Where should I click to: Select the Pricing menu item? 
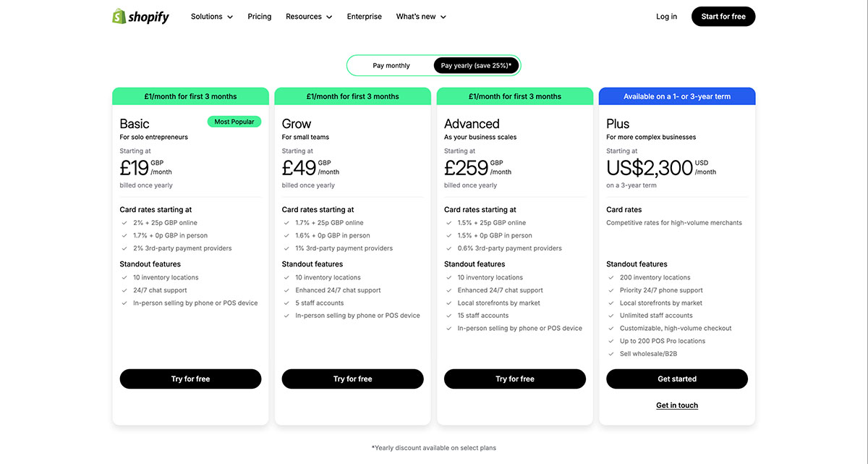click(x=259, y=16)
